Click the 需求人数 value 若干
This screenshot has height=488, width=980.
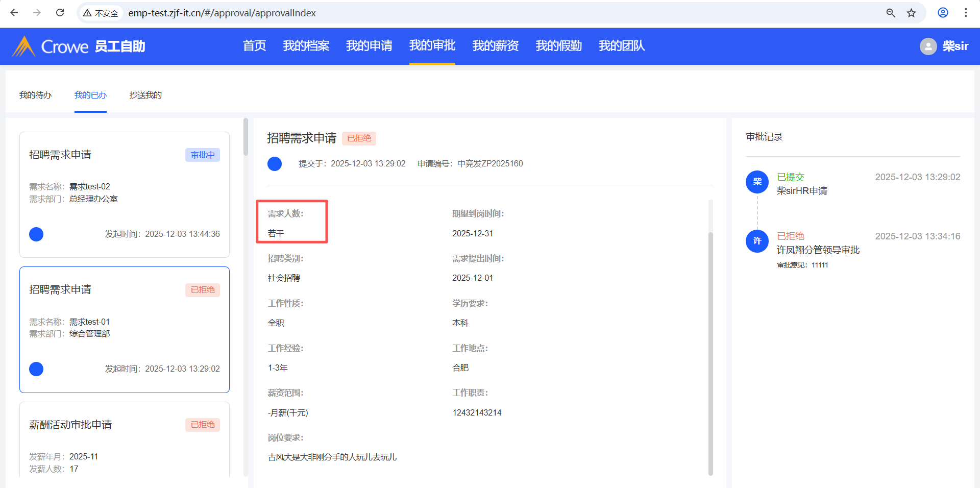coord(276,233)
